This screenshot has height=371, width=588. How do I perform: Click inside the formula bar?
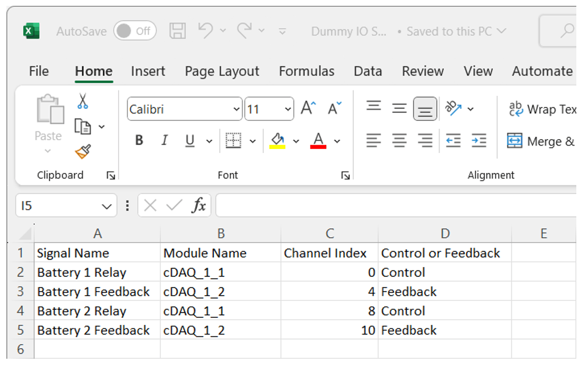tap(396, 205)
